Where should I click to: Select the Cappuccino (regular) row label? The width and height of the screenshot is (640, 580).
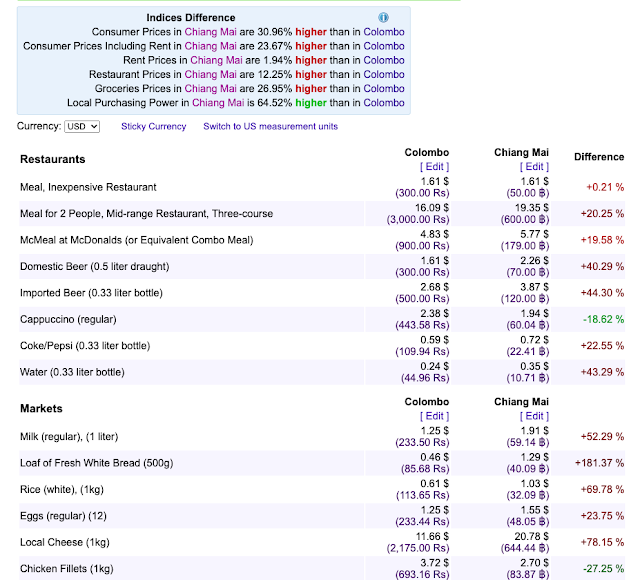pos(68,319)
